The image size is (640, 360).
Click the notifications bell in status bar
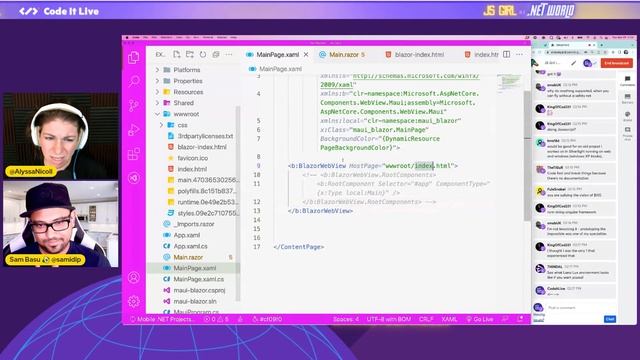coord(520,319)
